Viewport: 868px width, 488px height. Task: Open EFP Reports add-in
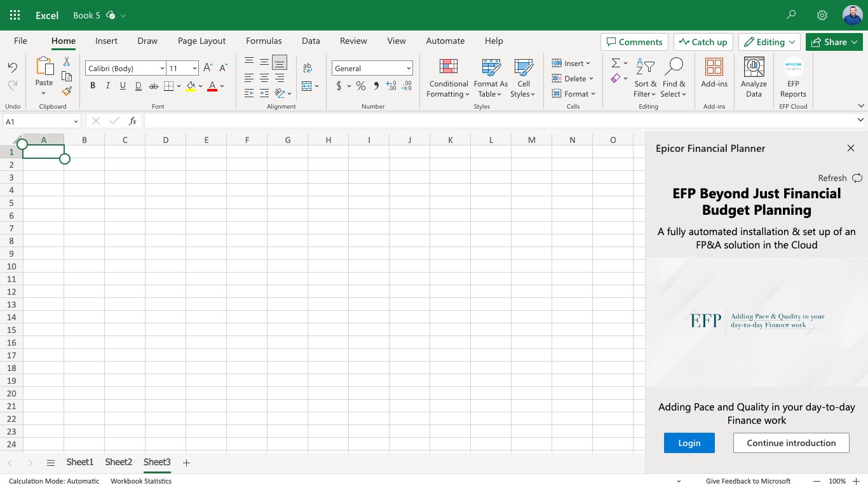pos(793,77)
